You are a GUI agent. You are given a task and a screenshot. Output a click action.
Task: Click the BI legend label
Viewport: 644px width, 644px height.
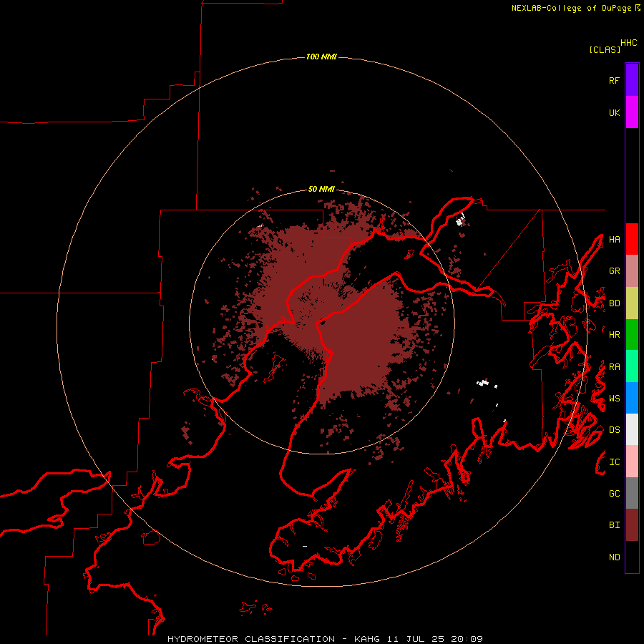[614, 525]
